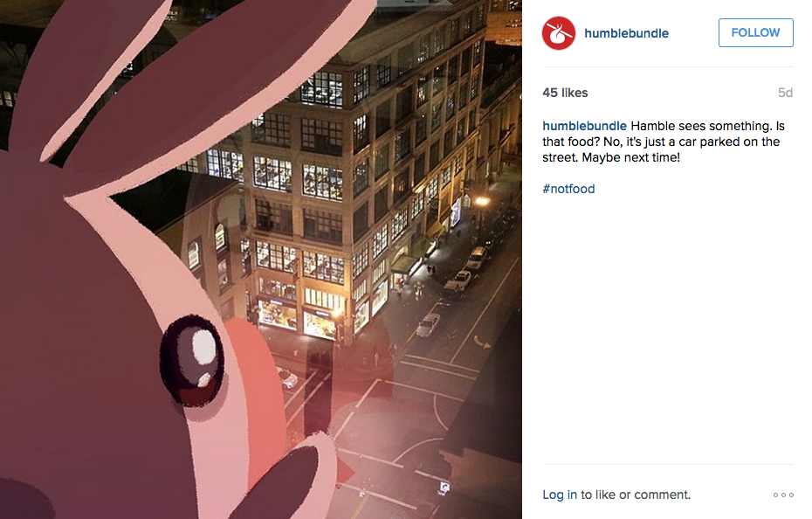Click the yellow turn arrow on road
Image resolution: width=812 pixels, height=519 pixels.
tap(482, 343)
